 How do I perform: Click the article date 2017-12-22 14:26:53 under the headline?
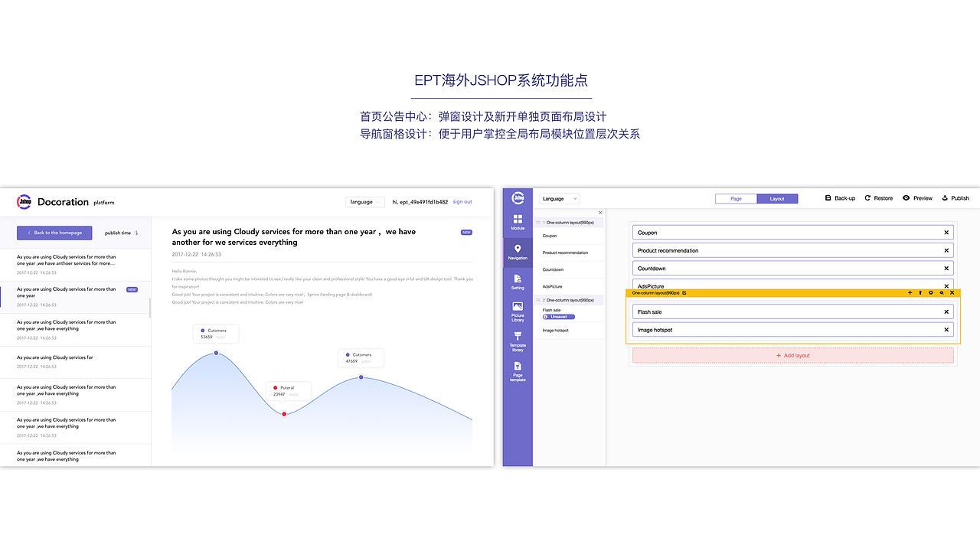pos(197,254)
